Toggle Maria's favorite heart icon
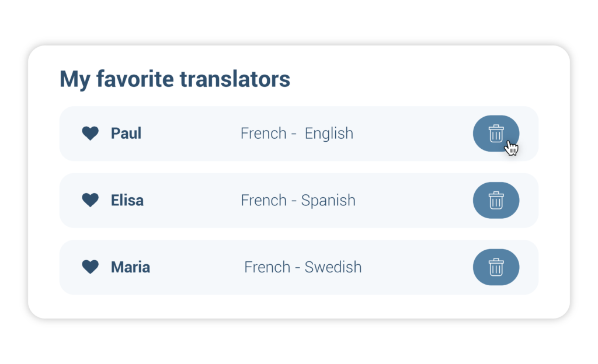The height and width of the screenshot is (364, 598). pyautogui.click(x=91, y=267)
